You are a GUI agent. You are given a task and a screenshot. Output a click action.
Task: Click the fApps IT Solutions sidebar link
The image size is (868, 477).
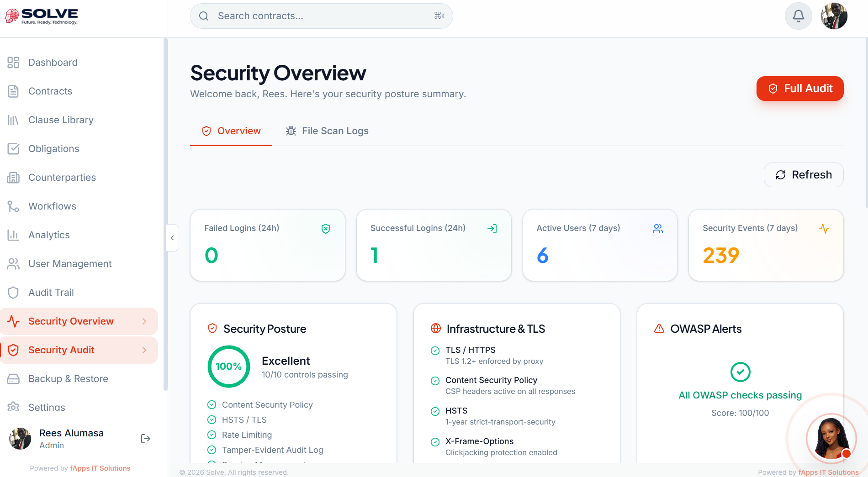[x=100, y=468]
